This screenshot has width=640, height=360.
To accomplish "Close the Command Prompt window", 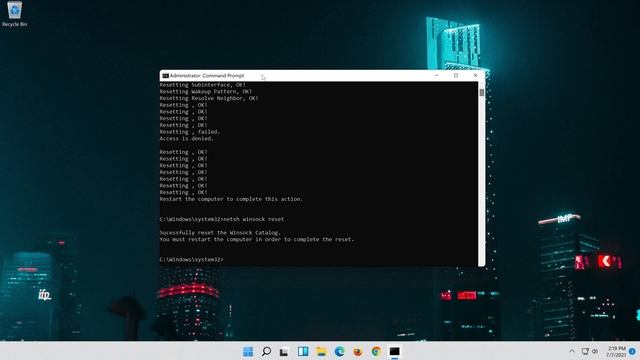I will pyautogui.click(x=475, y=76).
